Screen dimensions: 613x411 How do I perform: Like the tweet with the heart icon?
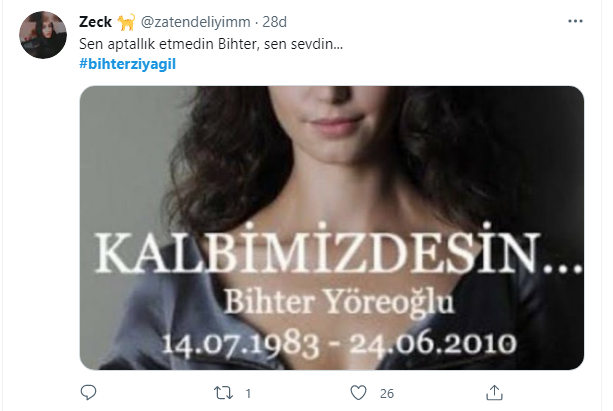358,393
